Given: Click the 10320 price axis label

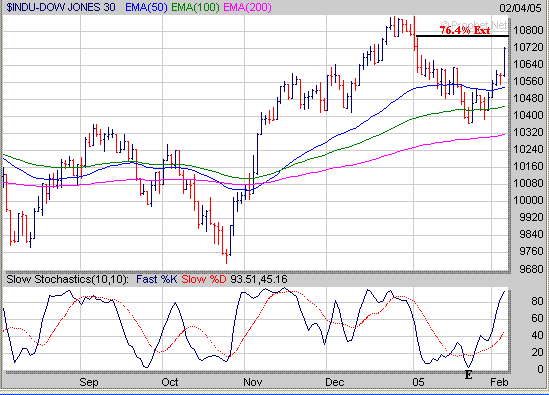Looking at the screenshot, I should (528, 132).
